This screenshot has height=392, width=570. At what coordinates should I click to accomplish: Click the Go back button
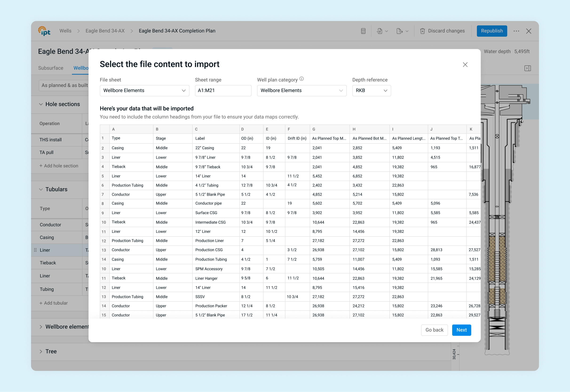(434, 330)
